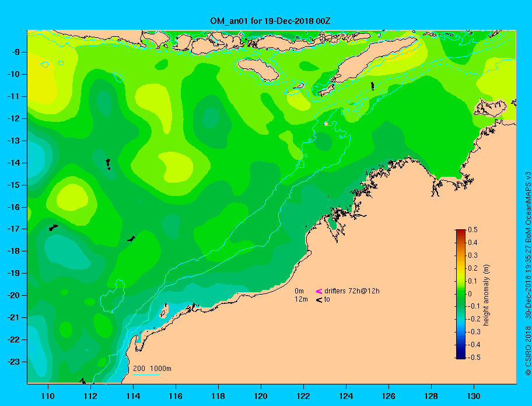Click the 0.3 tick on the color bar
532x406 pixels.
click(473, 256)
